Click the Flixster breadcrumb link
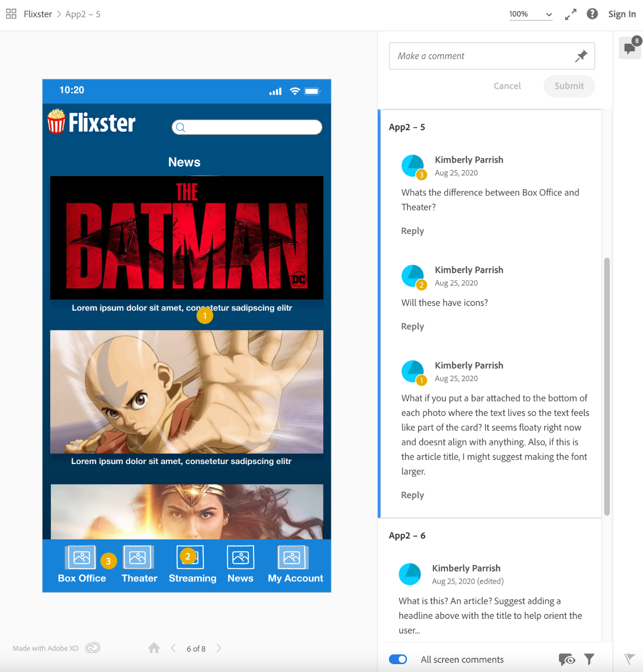Viewport: 643px width, 672px height. click(38, 14)
